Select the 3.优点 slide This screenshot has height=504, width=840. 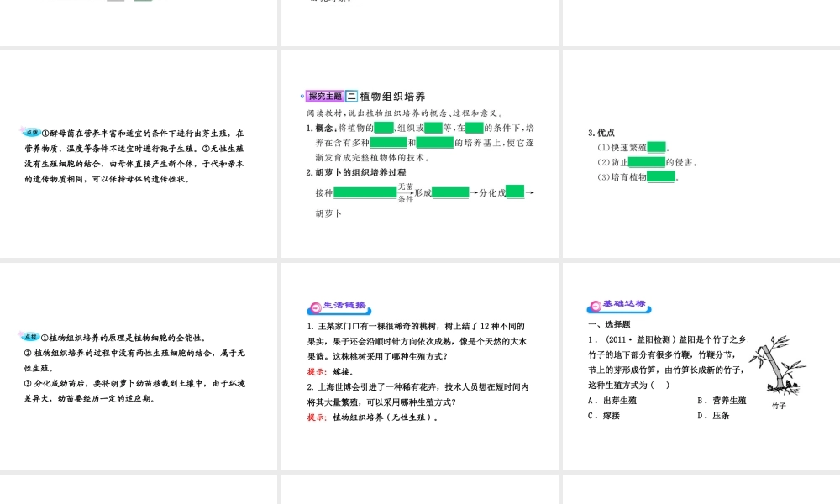pos(701,154)
